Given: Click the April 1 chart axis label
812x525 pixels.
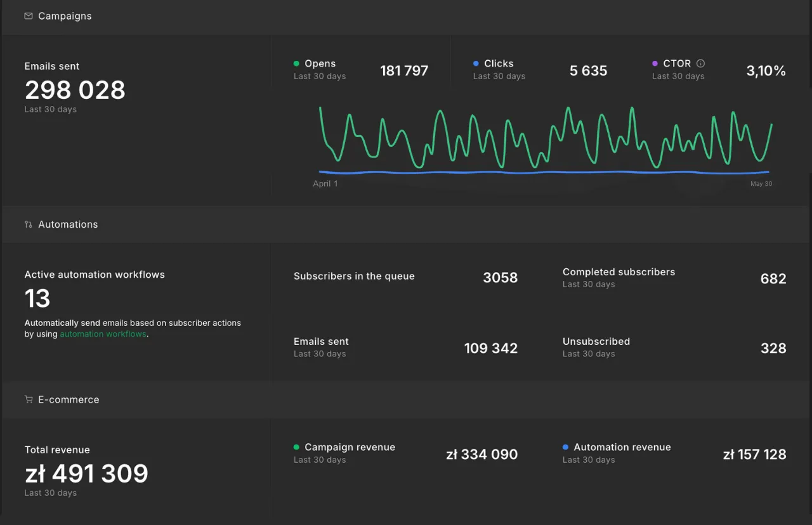Looking at the screenshot, I should (x=325, y=184).
